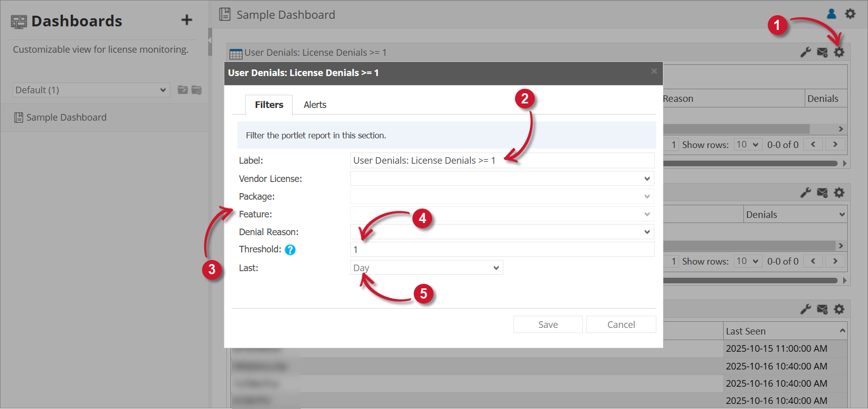Click the scroll bar below the first portlet pagination

pyautogui.click(x=751, y=163)
